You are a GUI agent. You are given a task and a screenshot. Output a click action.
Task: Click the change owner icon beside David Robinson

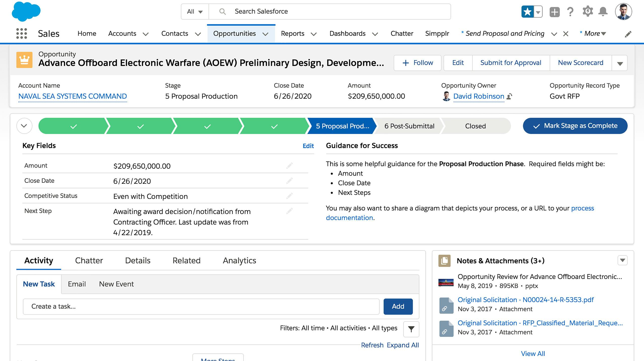pos(510,96)
